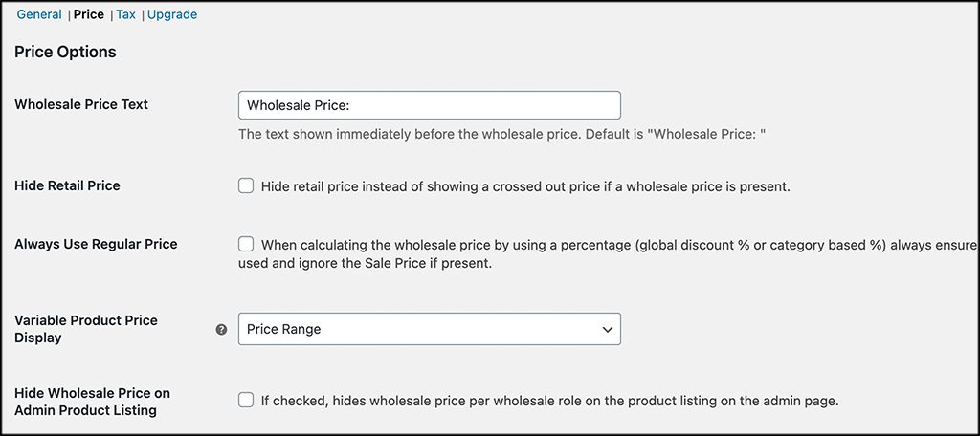Go to the Upgrade tab

(x=172, y=15)
